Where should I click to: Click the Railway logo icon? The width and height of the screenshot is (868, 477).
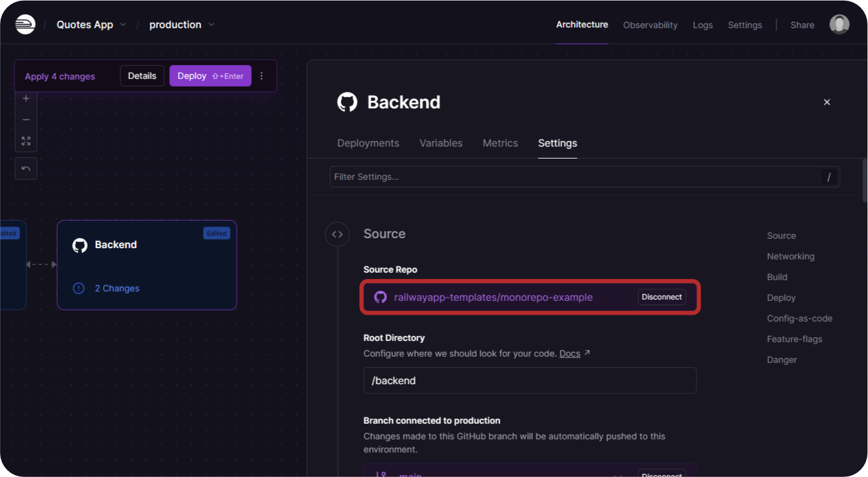[25, 24]
